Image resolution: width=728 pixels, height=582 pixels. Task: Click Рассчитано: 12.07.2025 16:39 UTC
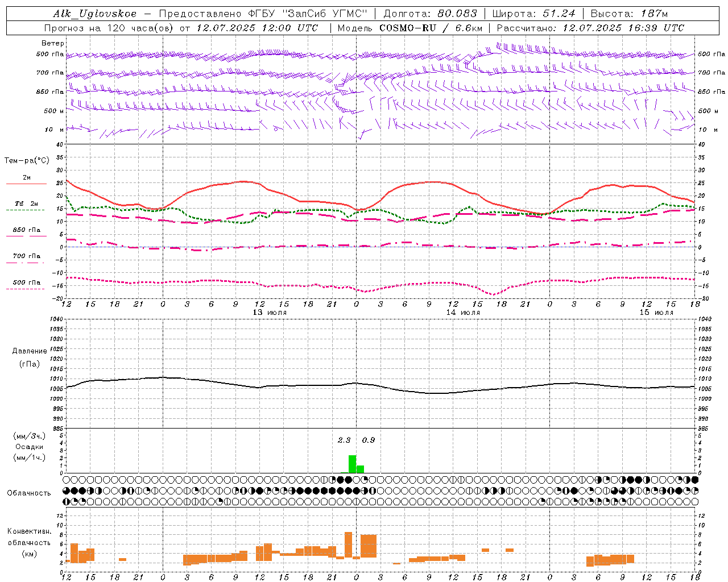tap(590, 28)
